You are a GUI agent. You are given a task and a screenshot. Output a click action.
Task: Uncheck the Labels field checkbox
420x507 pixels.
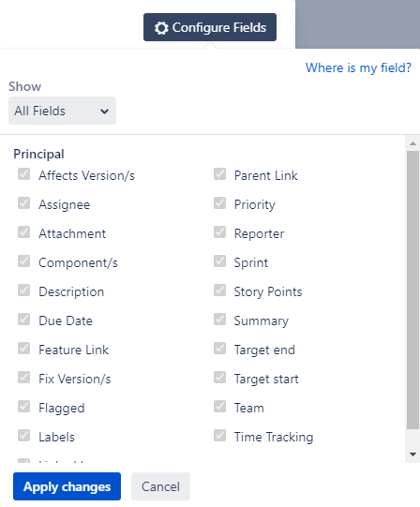tap(24, 436)
